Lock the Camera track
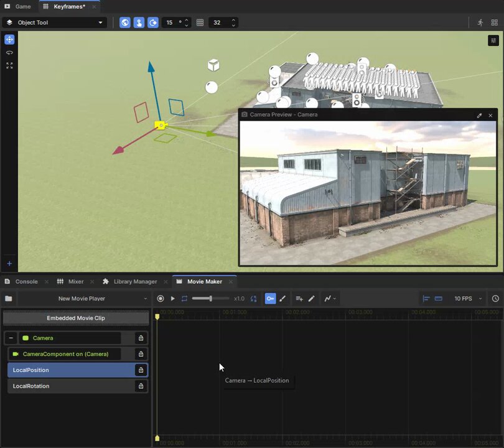Screen dimensions: 504x448 tap(141, 338)
